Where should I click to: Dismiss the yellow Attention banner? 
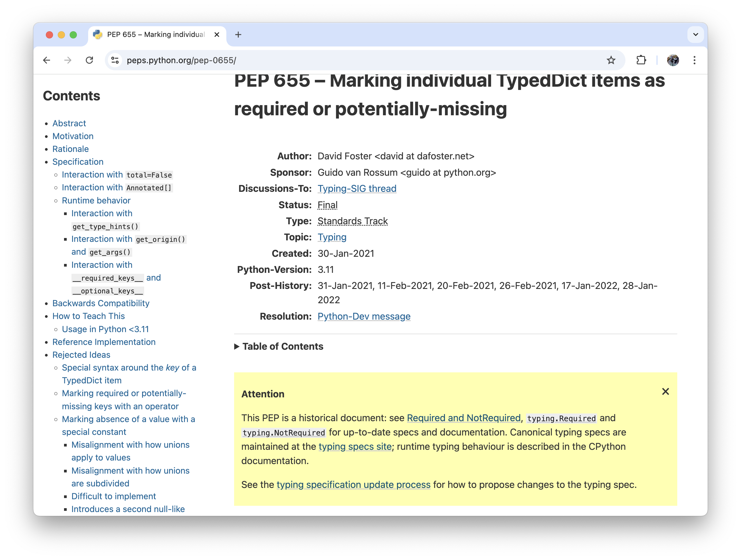coord(665,391)
